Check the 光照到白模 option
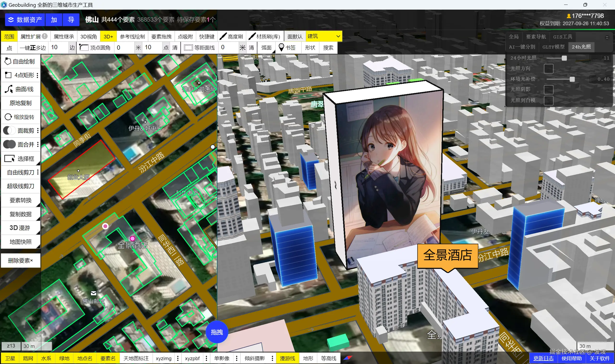The height and width of the screenshot is (364, 615). pyautogui.click(x=548, y=100)
